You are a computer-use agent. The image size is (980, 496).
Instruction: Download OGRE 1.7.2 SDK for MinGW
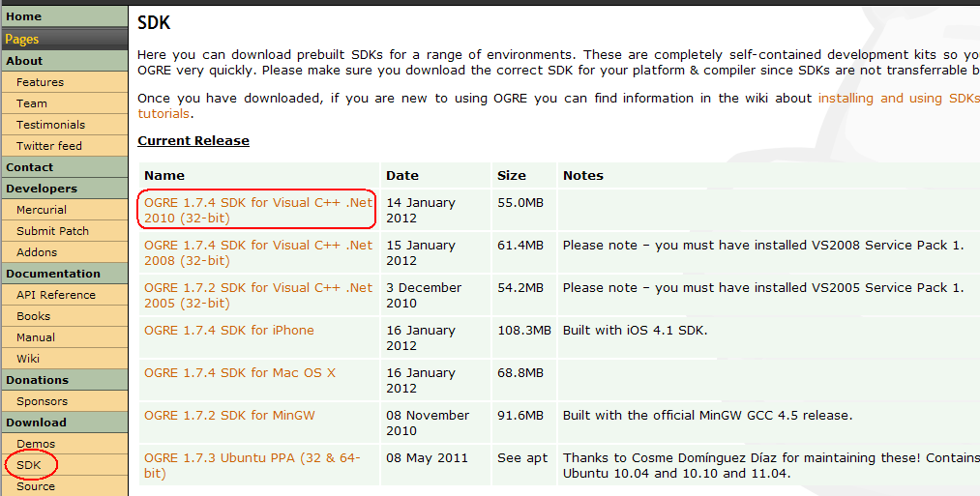point(229,415)
